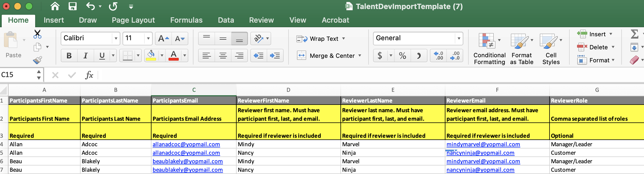Open the borders dropdown arrow
The image size is (644, 174).
138,56
